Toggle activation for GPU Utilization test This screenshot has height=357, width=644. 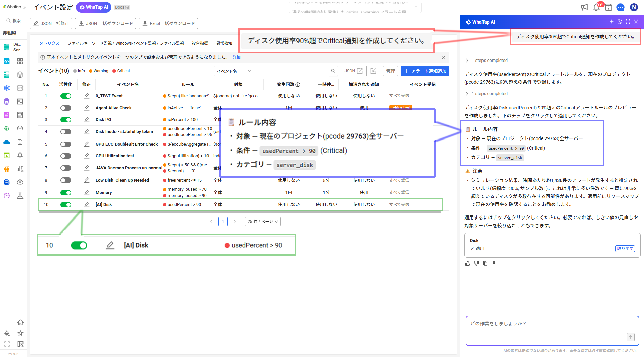point(66,156)
